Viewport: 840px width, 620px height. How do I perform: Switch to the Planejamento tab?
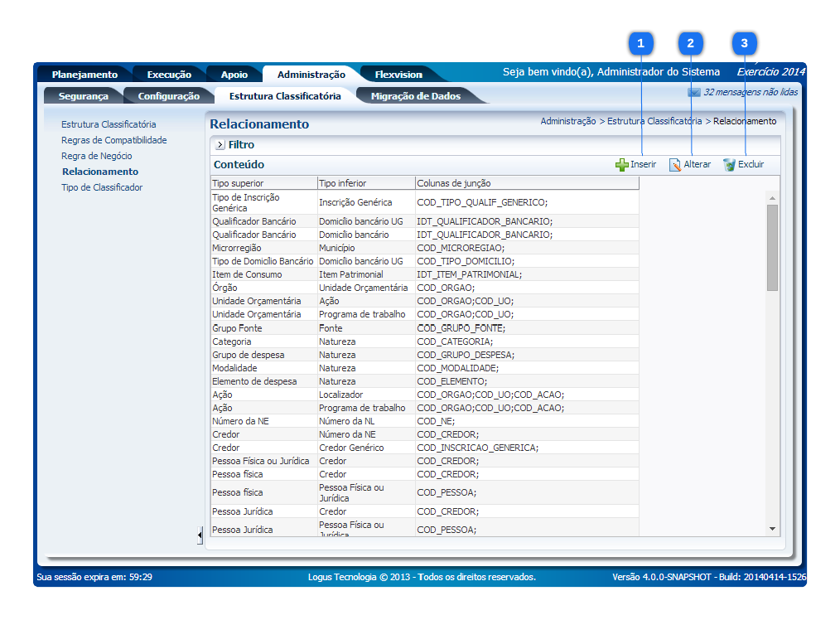point(84,75)
